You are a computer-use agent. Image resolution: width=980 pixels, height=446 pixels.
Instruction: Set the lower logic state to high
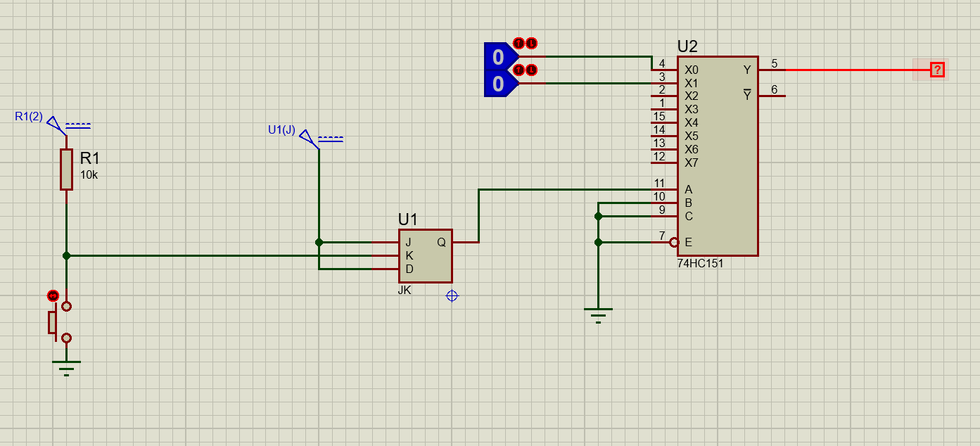point(520,70)
